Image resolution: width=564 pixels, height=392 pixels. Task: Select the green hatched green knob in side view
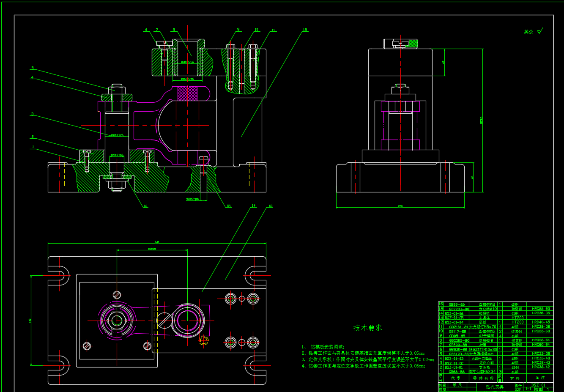[413, 43]
